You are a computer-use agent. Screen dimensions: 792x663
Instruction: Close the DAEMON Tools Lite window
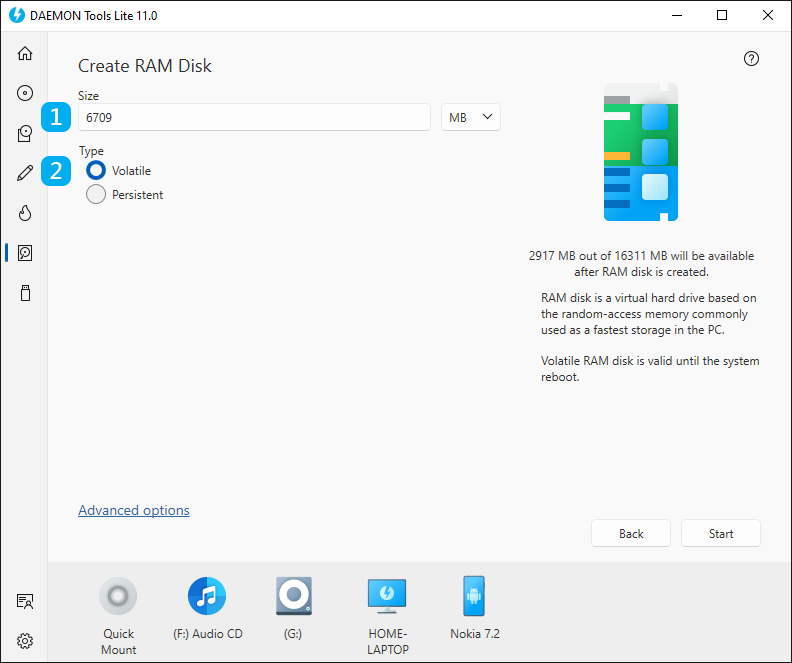tap(768, 15)
